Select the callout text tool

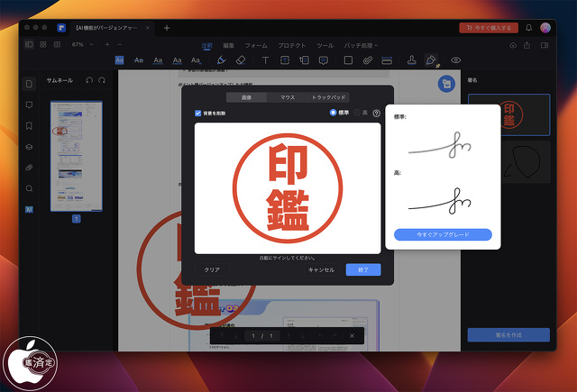(304, 60)
